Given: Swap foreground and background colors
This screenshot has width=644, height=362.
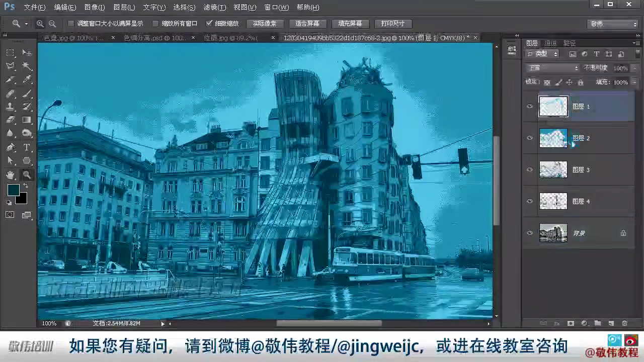Looking at the screenshot, I should pos(25,186).
